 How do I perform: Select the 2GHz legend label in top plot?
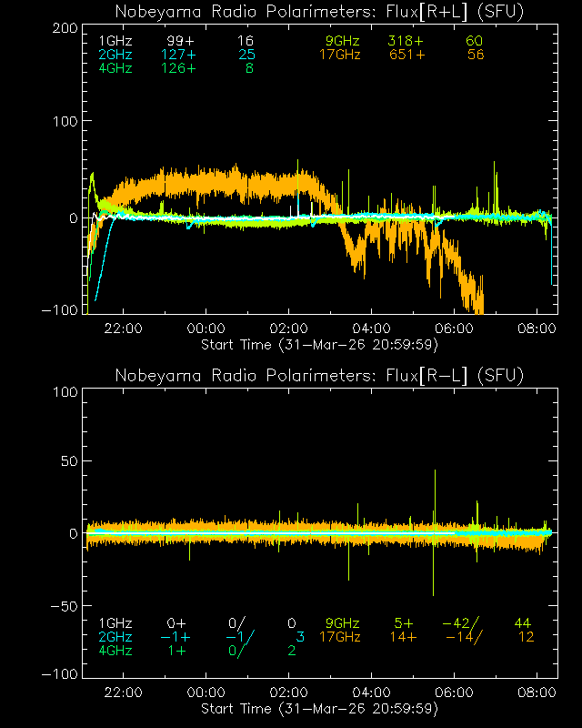(x=115, y=55)
